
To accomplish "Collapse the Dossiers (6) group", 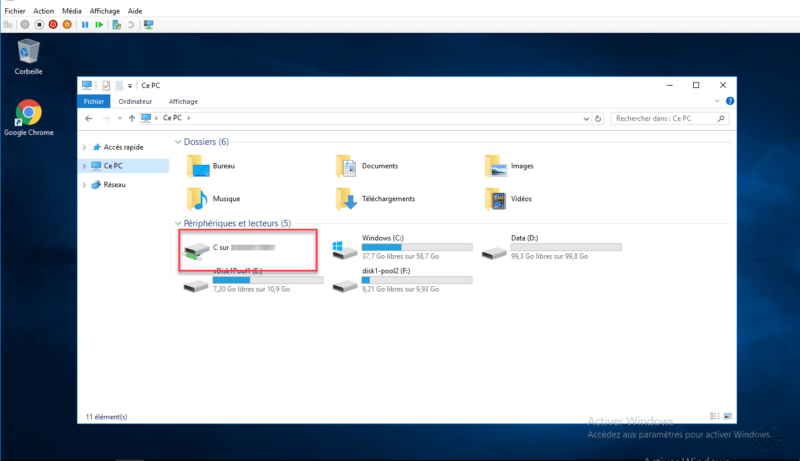I will point(178,142).
